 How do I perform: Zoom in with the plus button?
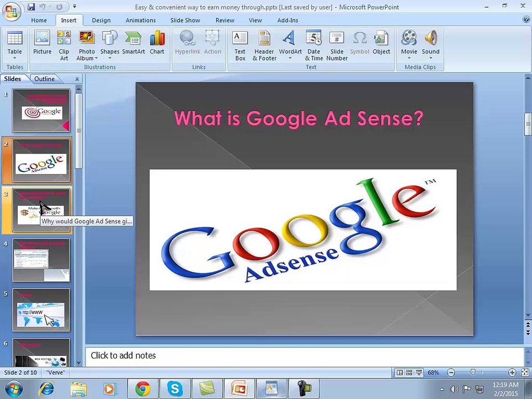point(512,372)
